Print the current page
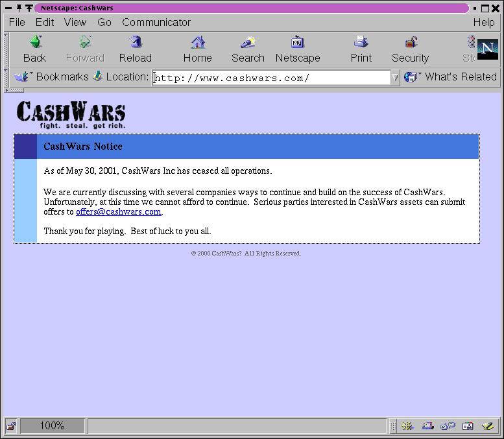The height and width of the screenshot is (439, 504). (361, 49)
